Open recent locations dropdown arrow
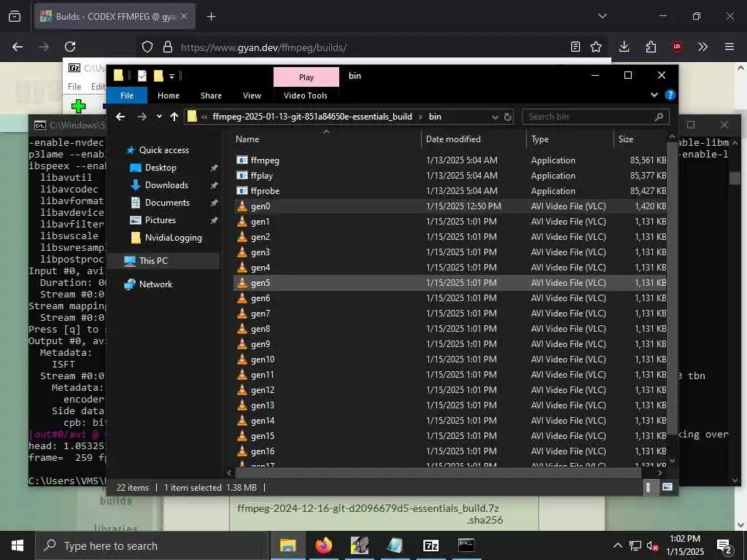The image size is (747, 560). [x=159, y=117]
